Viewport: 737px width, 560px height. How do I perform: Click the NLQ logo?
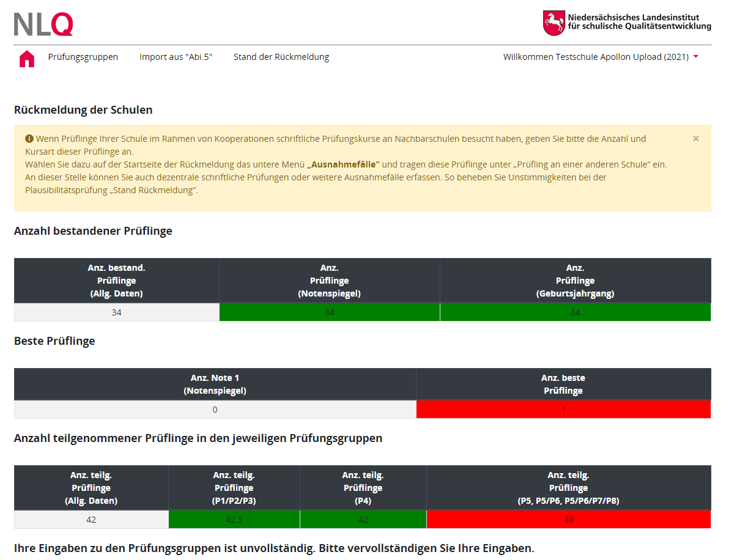(43, 24)
